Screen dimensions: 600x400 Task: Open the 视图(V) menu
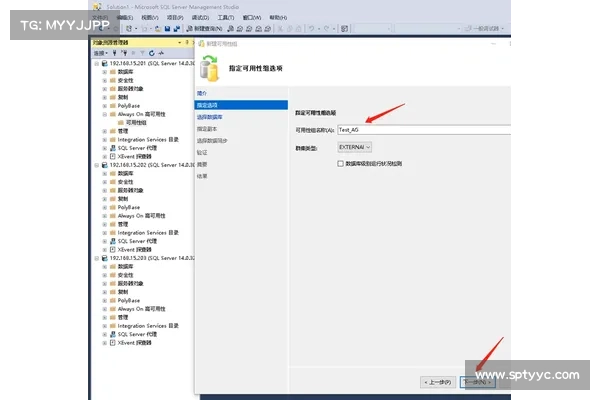click(150, 18)
